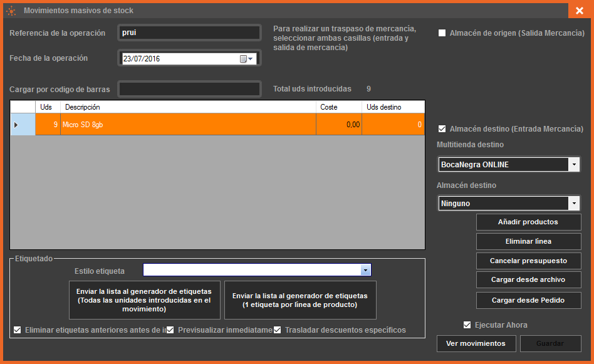Screen dimensions: 594x364
Task: Toggle Trasladar descuentos específicos checkbox
Action: click(277, 330)
